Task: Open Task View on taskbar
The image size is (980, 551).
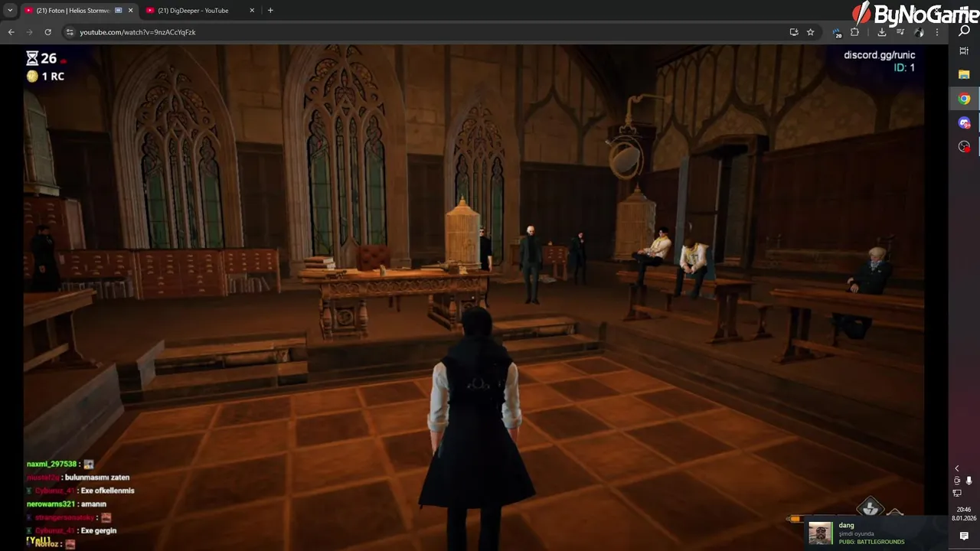Action: pos(964,51)
